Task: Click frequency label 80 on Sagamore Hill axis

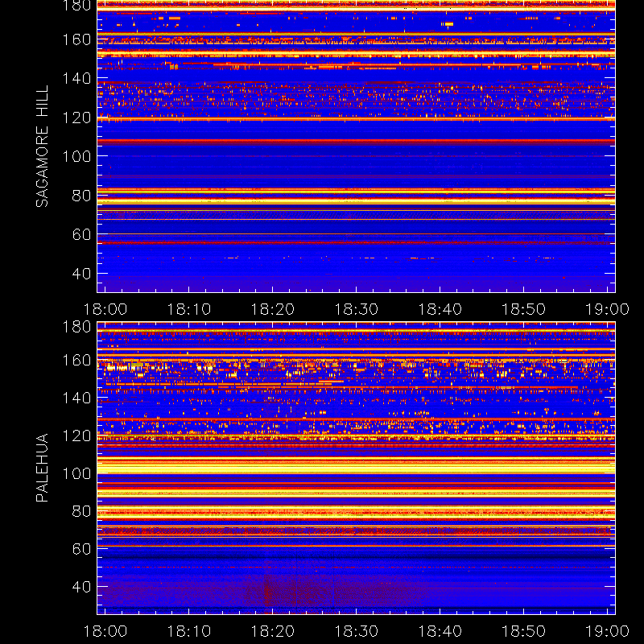Action: coord(81,196)
